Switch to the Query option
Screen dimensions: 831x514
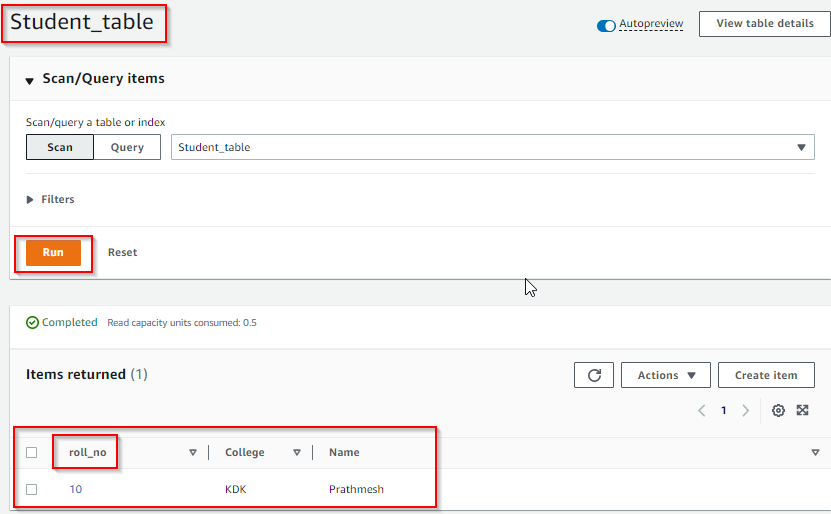pos(127,147)
